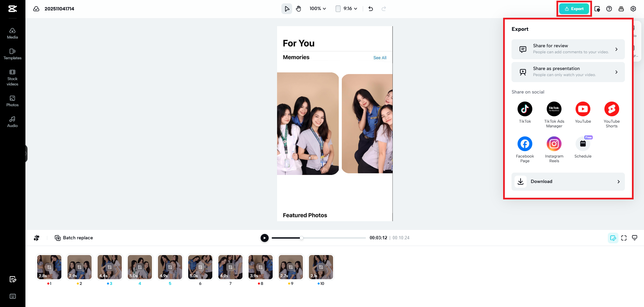This screenshot has height=307, width=644.
Task: Switch to the Templates panel
Action: click(12, 54)
